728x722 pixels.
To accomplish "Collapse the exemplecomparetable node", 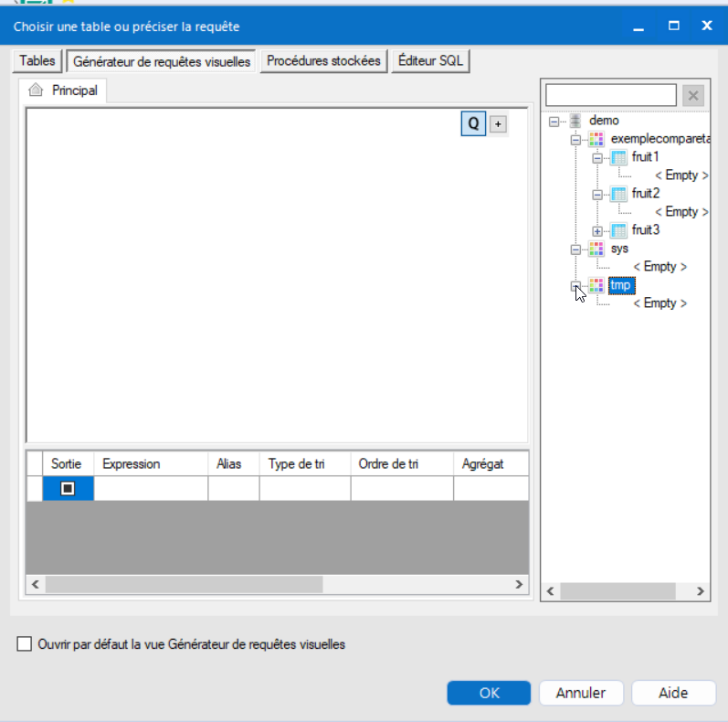I will point(575,140).
